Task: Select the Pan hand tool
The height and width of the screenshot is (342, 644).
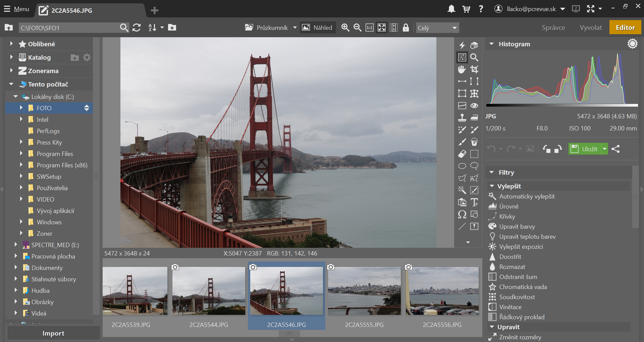Action: tap(462, 69)
